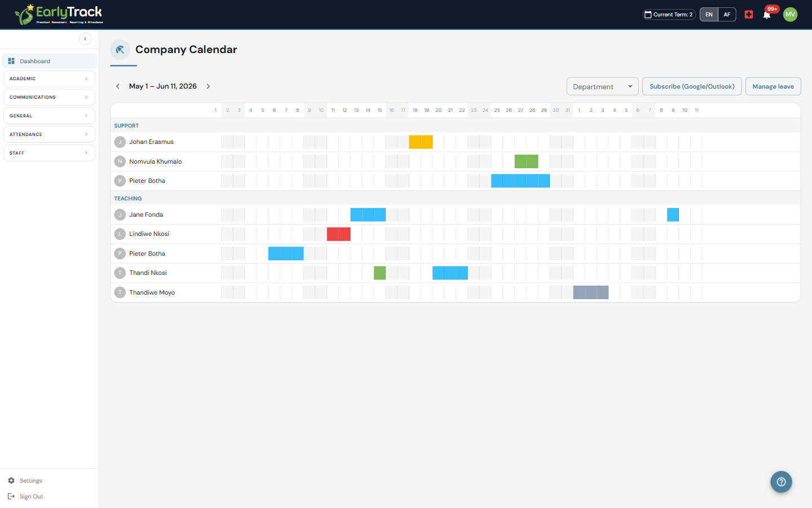
Task: Select Dashboard in the sidebar
Action: (x=49, y=61)
